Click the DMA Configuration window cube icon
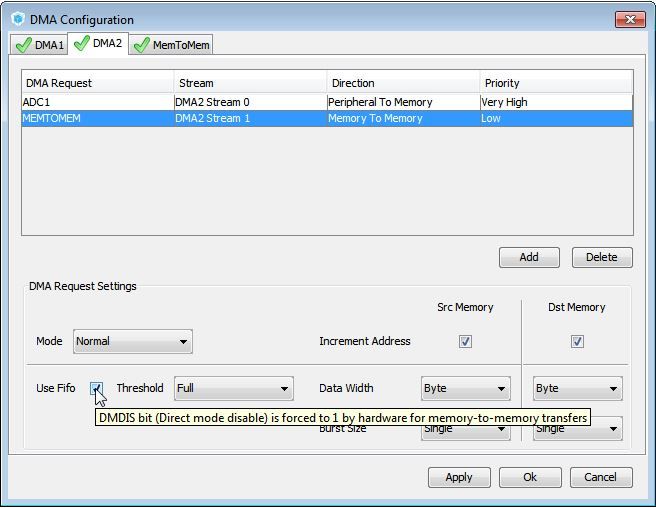This screenshot has width=656, height=508. click(18, 19)
